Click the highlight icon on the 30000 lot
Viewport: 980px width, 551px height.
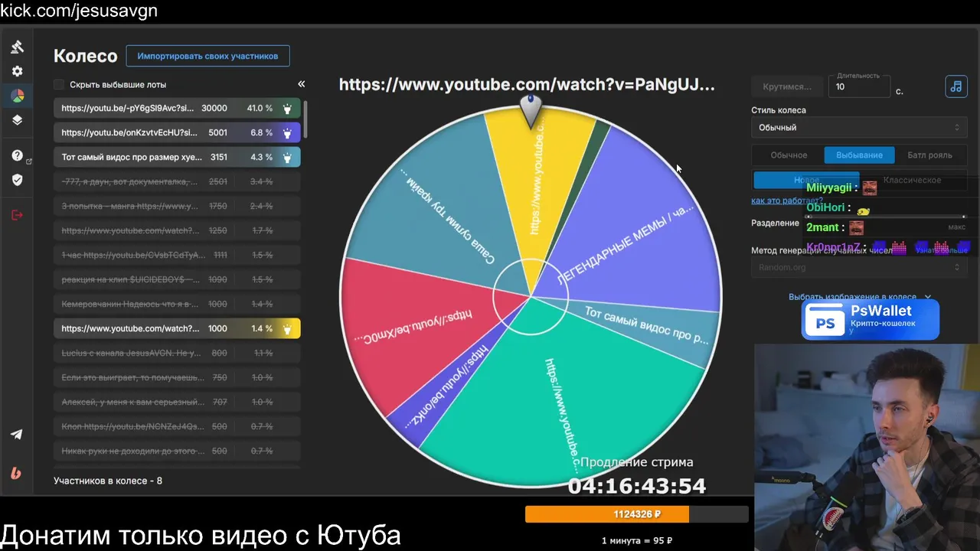point(287,109)
